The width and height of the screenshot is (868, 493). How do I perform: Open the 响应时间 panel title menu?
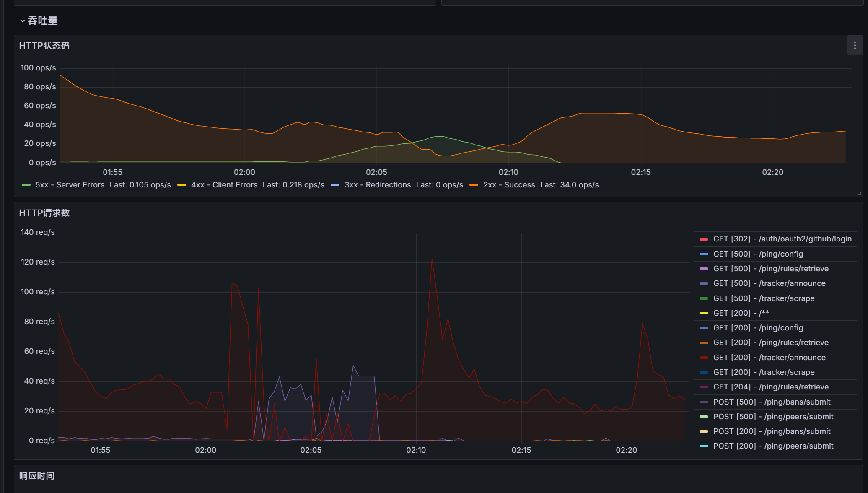pyautogui.click(x=37, y=476)
